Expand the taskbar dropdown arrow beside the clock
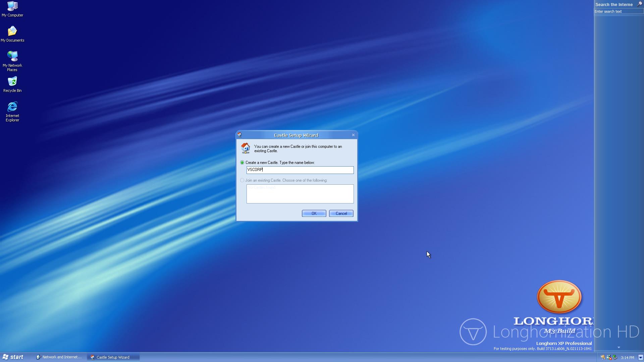The width and height of the screenshot is (644, 362). (640, 357)
